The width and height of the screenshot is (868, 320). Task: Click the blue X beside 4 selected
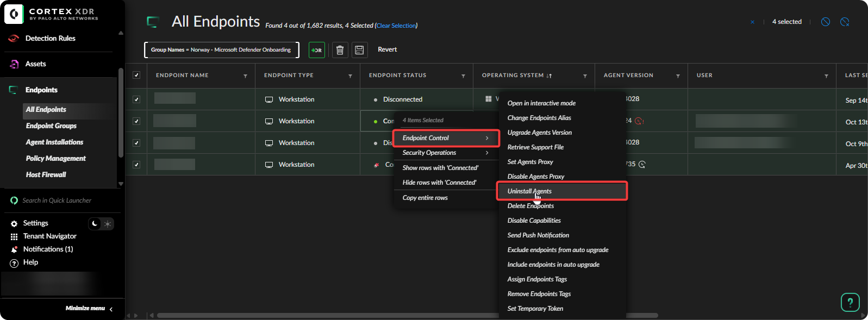pyautogui.click(x=752, y=22)
